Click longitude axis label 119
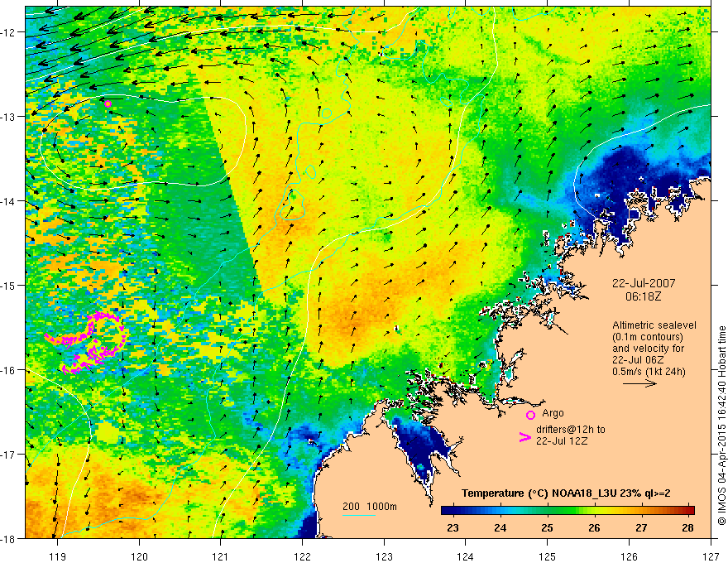Image resolution: width=728 pixels, height=563 pixels. pyautogui.click(x=58, y=556)
